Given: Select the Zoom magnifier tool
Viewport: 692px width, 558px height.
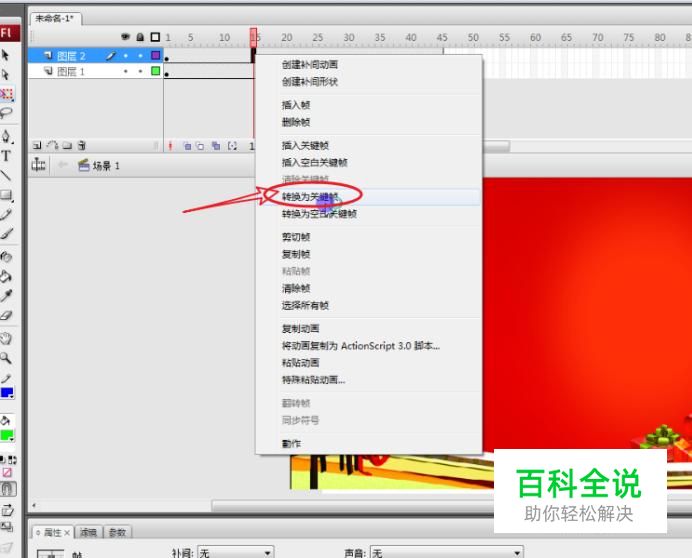Looking at the screenshot, I should pyautogui.click(x=6, y=358).
